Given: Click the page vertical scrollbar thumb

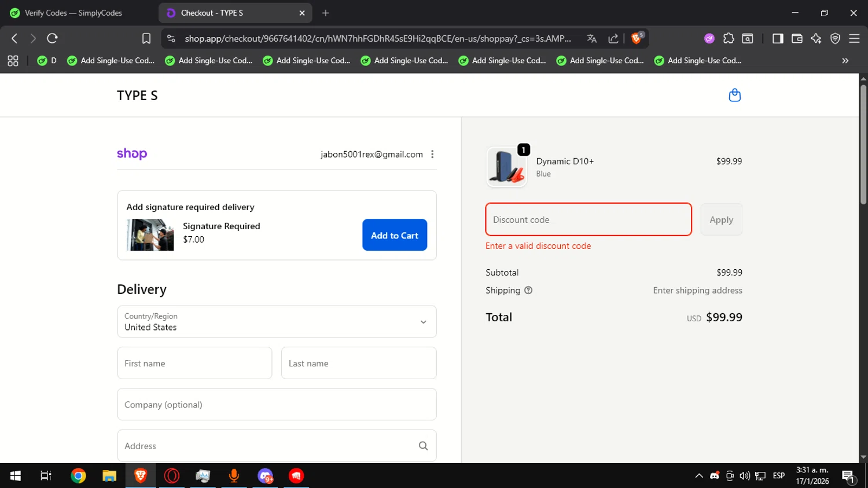Looking at the screenshot, I should tap(863, 145).
